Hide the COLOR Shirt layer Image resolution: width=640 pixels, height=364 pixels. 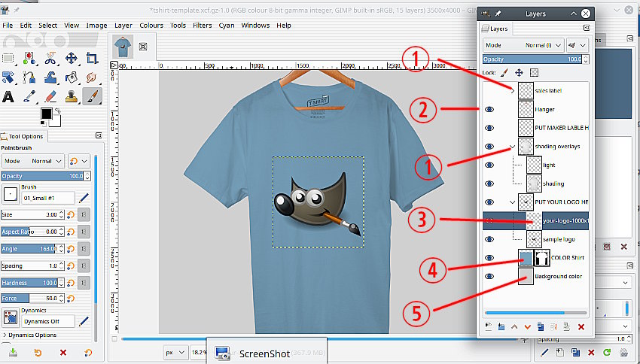[489, 258]
